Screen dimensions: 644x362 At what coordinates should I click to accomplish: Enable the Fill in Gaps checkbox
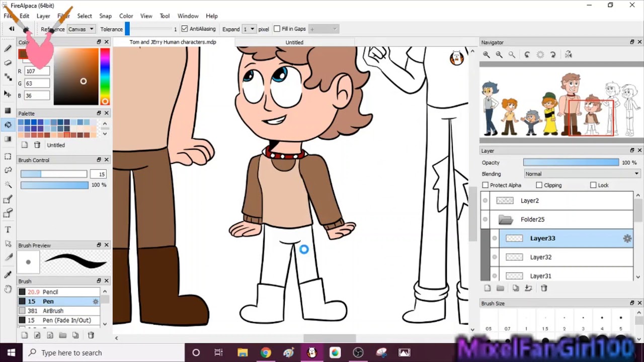click(277, 29)
